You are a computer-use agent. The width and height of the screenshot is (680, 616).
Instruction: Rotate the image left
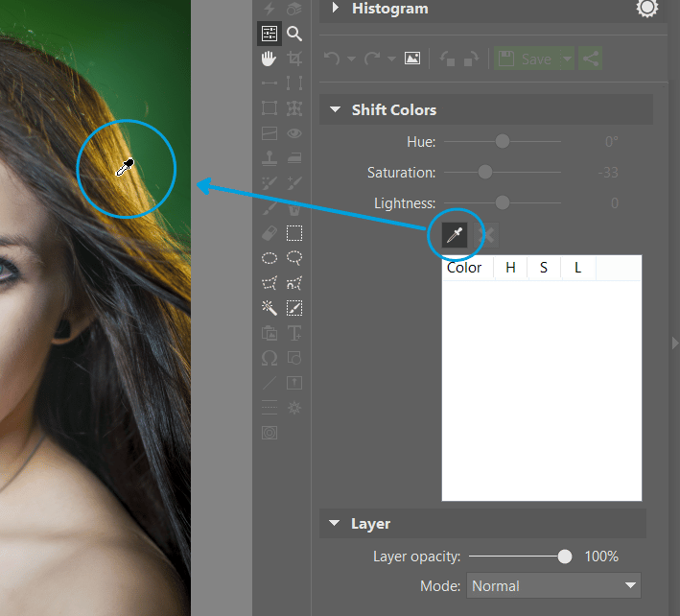coord(448,59)
